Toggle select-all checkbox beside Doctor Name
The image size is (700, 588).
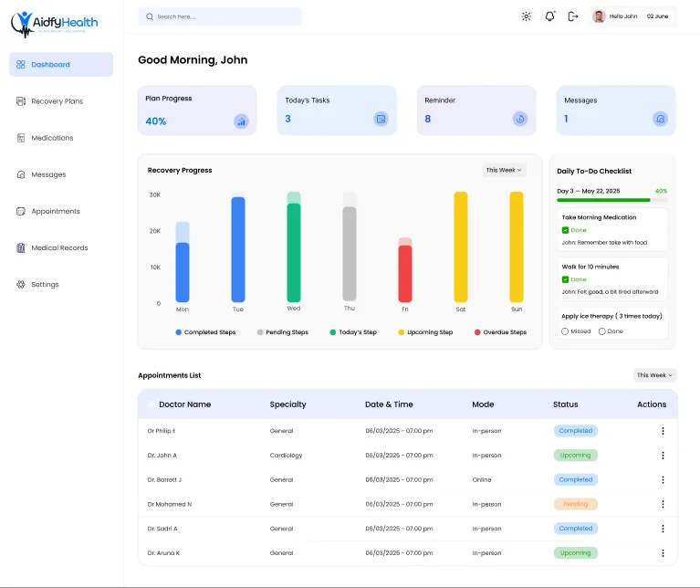pyautogui.click(x=151, y=404)
